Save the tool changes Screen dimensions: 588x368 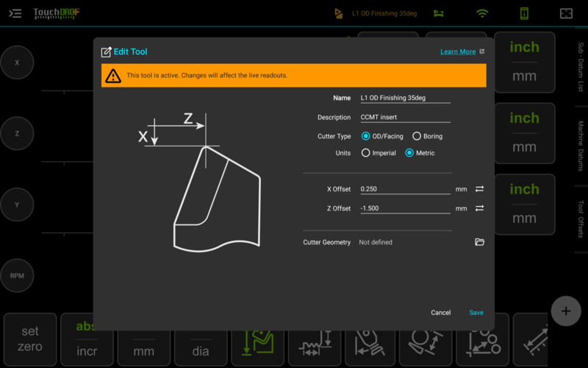[476, 312]
